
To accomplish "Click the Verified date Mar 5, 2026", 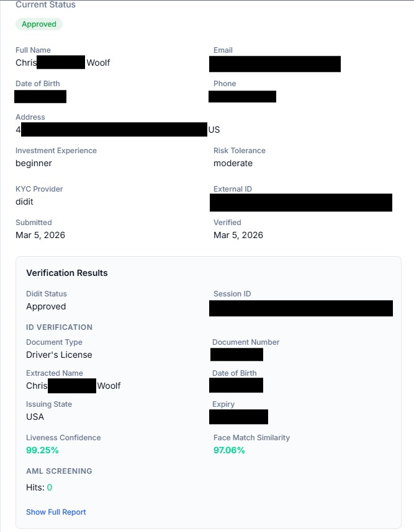I will (238, 235).
